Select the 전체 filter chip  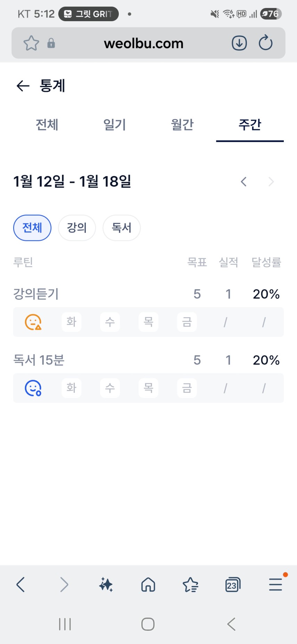click(x=32, y=228)
